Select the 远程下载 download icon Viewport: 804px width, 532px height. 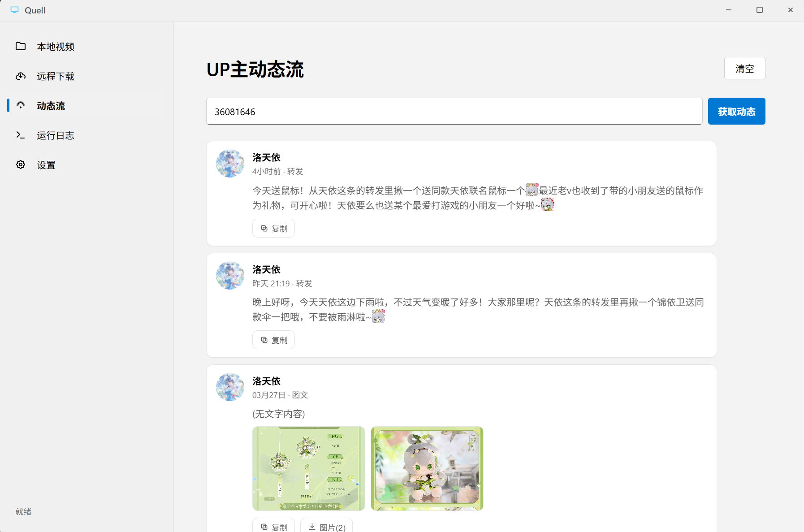pos(21,76)
